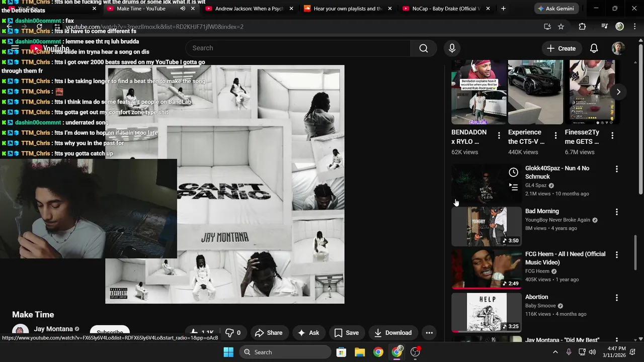Open a new browser tab
The width and height of the screenshot is (644, 362).
click(x=503, y=9)
